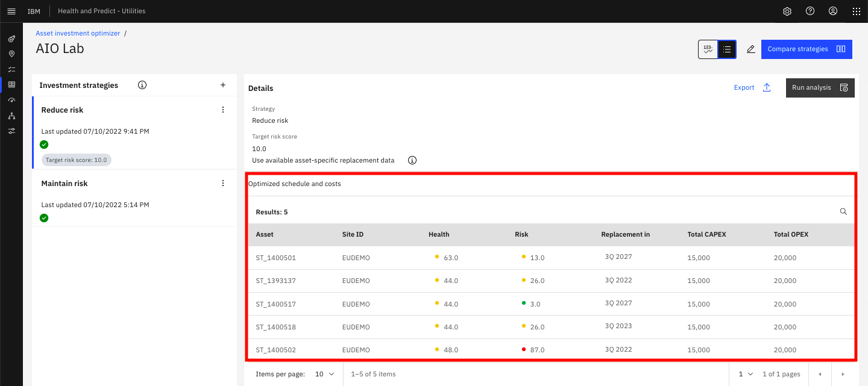Click asset ST_1400501
The image size is (868, 386).
[275, 258]
